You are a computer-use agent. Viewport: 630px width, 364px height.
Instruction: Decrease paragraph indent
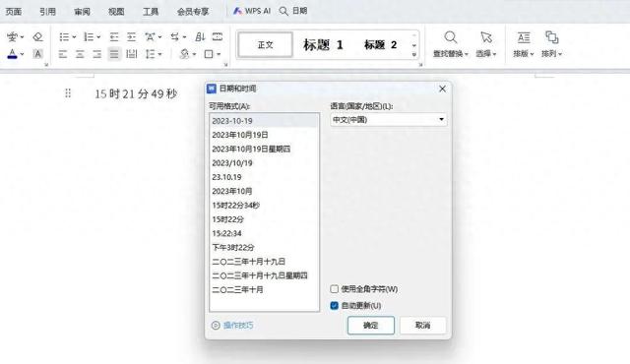[114, 37]
